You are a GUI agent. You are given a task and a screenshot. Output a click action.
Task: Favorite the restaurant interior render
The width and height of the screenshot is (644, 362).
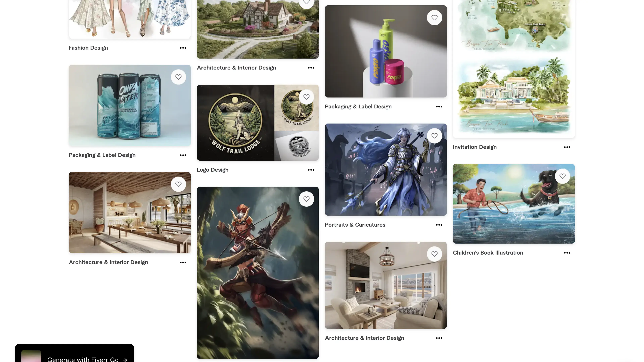coord(178,184)
